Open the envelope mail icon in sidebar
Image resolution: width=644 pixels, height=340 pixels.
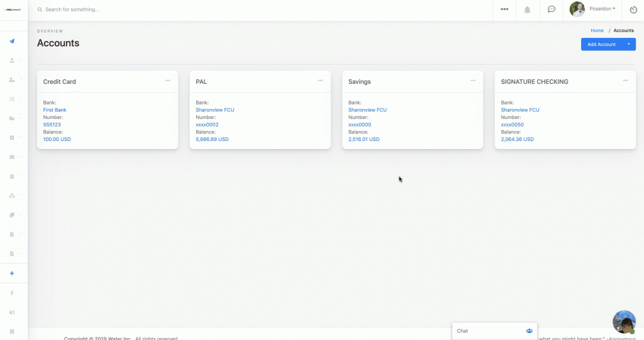[12, 157]
